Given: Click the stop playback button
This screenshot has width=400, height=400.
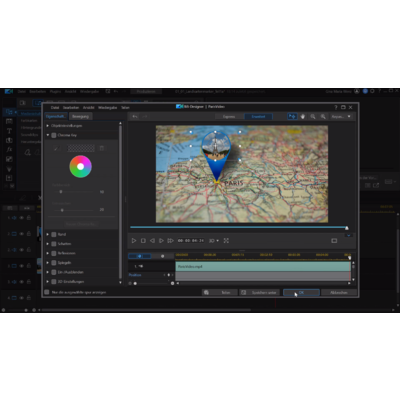Looking at the screenshot, I should point(143,240).
